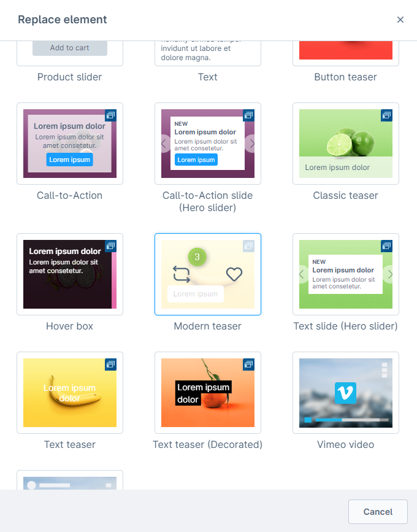Screen dimensions: 417x532
Task: Click the compare arrows icon in Modern teaser
Action: [x=182, y=274]
